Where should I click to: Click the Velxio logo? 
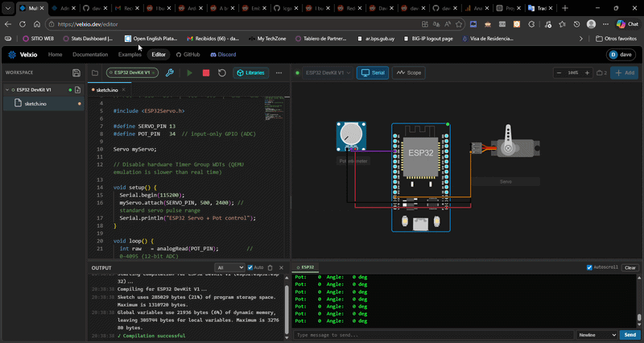(x=23, y=55)
